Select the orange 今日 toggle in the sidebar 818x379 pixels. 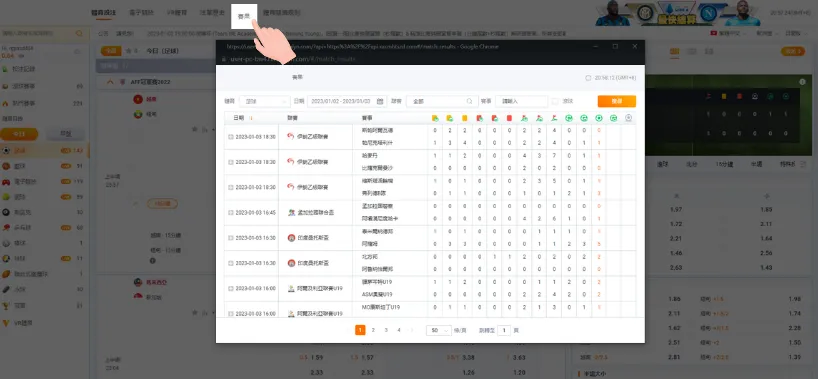[19, 134]
